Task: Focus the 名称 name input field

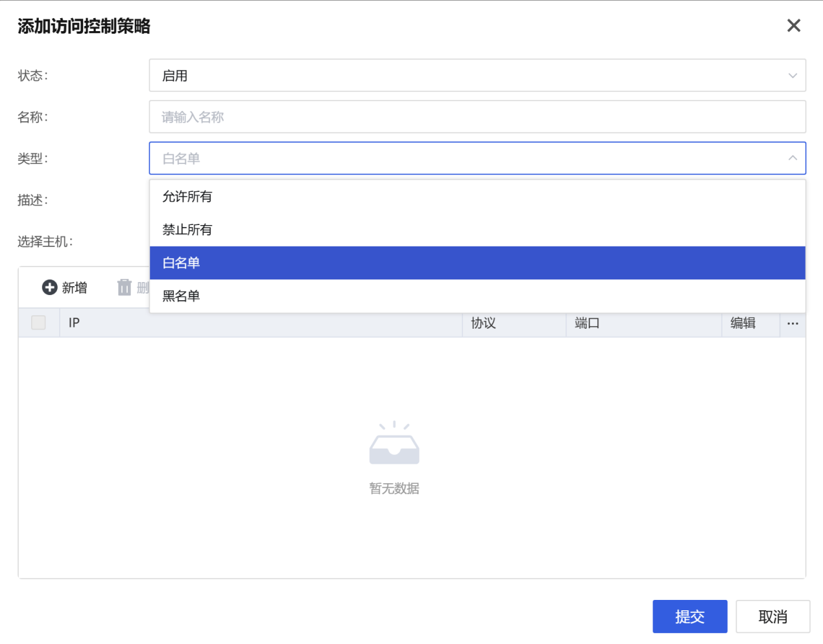Action: point(477,117)
